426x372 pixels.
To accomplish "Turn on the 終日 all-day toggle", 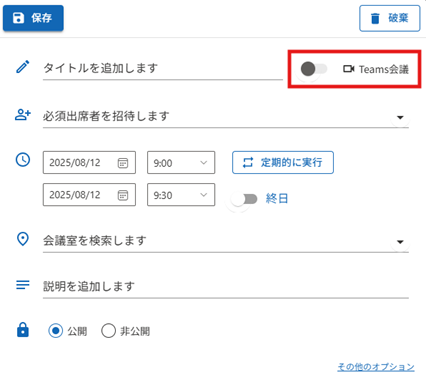I will click(244, 199).
